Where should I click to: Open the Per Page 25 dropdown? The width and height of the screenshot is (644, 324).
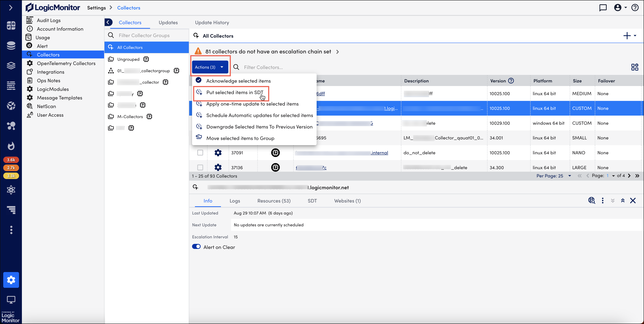pos(553,176)
